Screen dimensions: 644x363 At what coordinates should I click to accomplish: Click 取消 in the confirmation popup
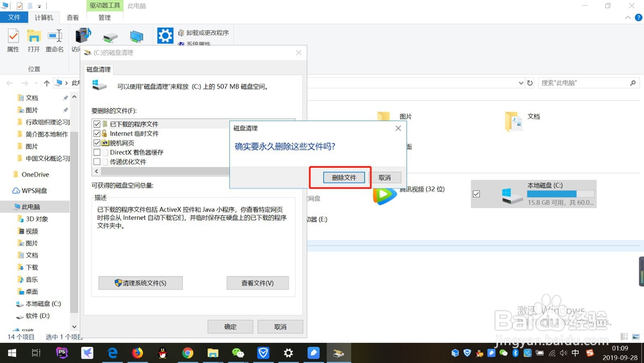pyautogui.click(x=384, y=177)
